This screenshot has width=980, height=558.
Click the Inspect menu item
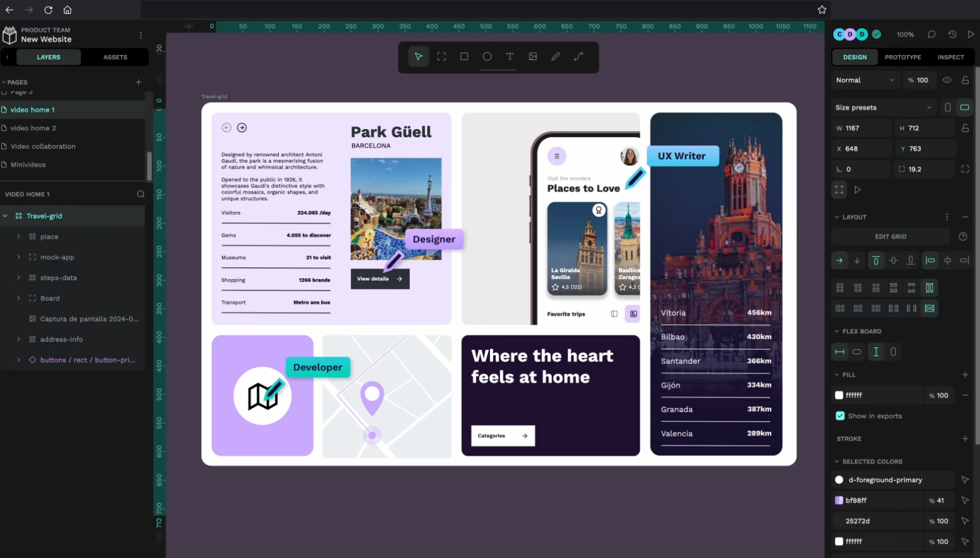pos(950,57)
